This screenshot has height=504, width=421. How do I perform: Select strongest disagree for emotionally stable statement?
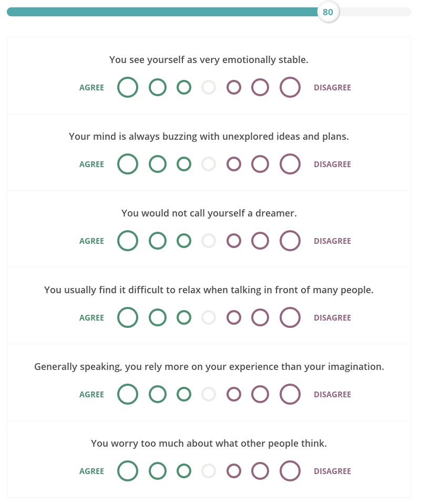click(290, 87)
